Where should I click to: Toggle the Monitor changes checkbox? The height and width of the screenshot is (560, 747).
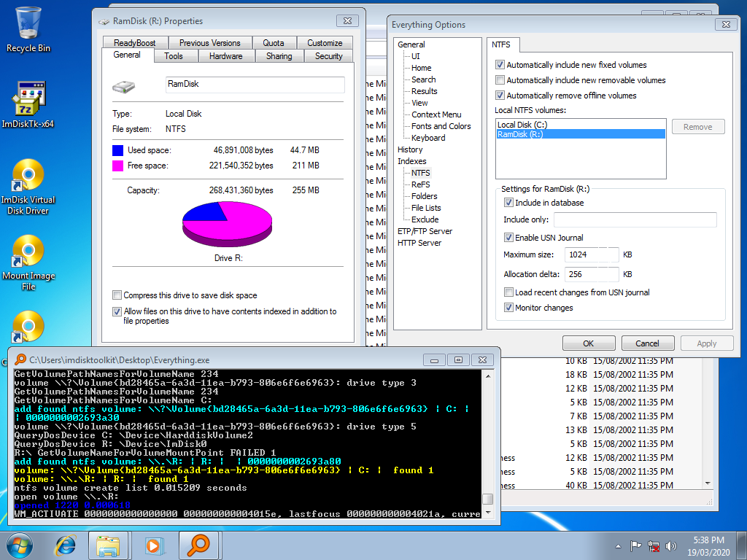pos(508,307)
